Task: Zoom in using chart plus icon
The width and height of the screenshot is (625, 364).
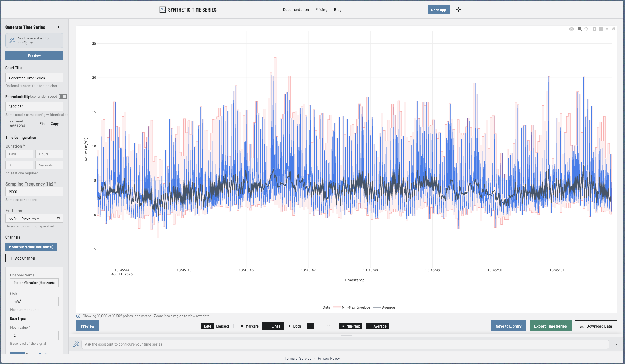Action: (594, 29)
